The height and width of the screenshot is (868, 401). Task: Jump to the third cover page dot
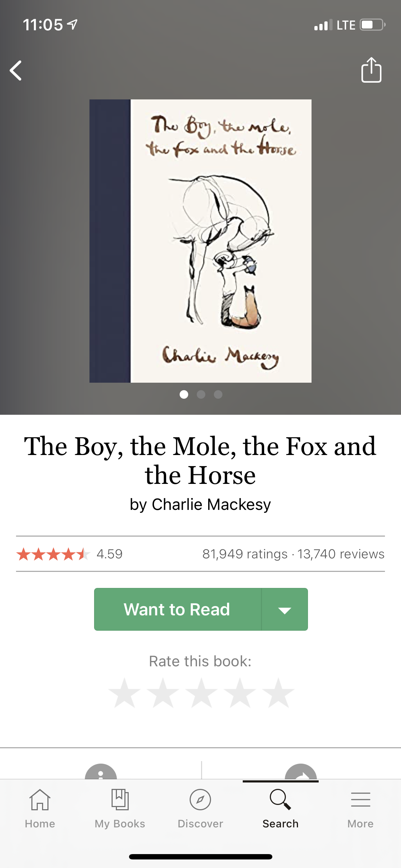(x=218, y=394)
